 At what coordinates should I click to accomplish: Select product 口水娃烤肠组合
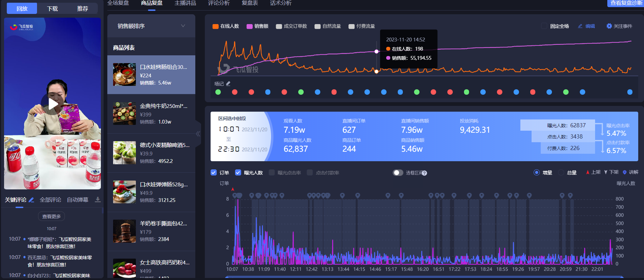[x=151, y=75]
